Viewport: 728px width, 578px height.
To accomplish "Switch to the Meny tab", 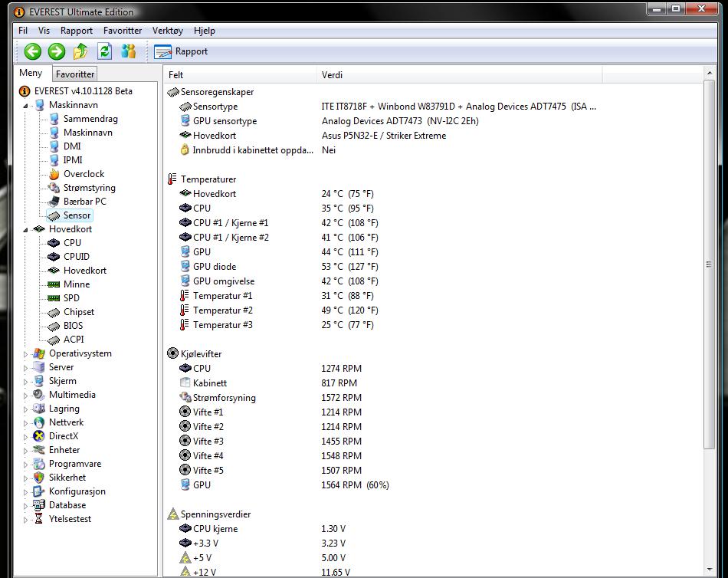I will click(x=31, y=73).
